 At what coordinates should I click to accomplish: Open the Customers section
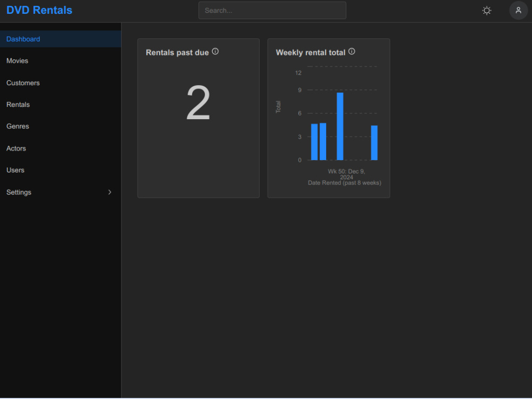[x=61, y=83]
